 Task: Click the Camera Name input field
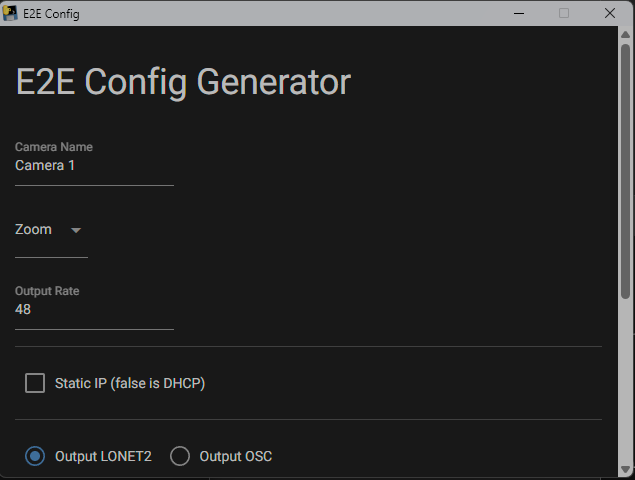pyautogui.click(x=94, y=166)
